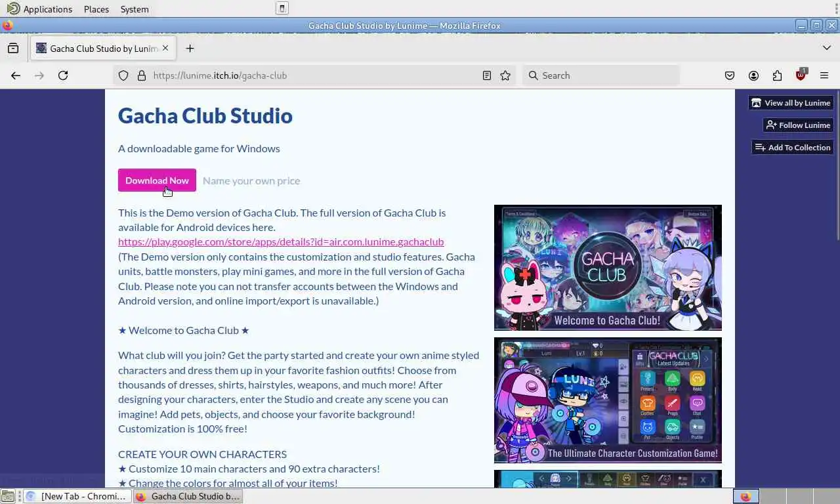Open the Firefox View icon
Viewport: 840px width, 504px height.
pyautogui.click(x=13, y=48)
